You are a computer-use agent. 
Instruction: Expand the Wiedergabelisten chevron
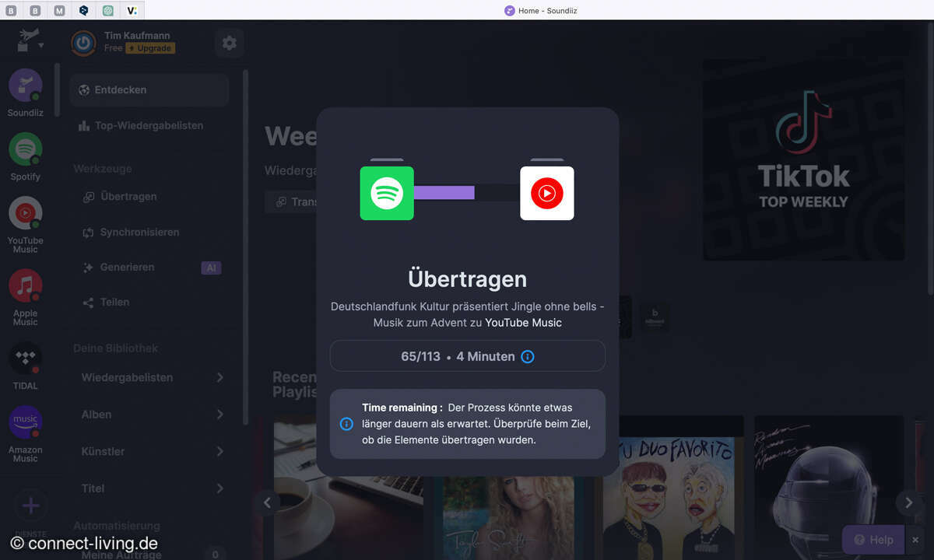pos(219,377)
